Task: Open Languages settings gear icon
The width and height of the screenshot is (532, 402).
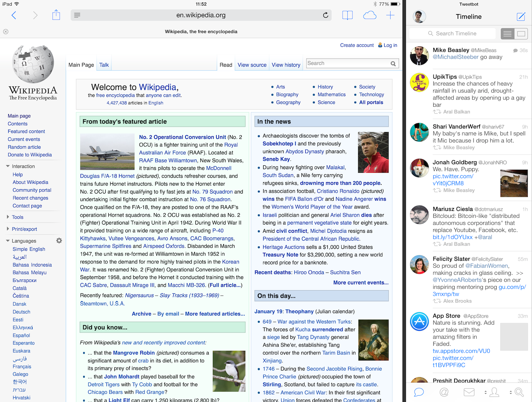Action: point(59,241)
